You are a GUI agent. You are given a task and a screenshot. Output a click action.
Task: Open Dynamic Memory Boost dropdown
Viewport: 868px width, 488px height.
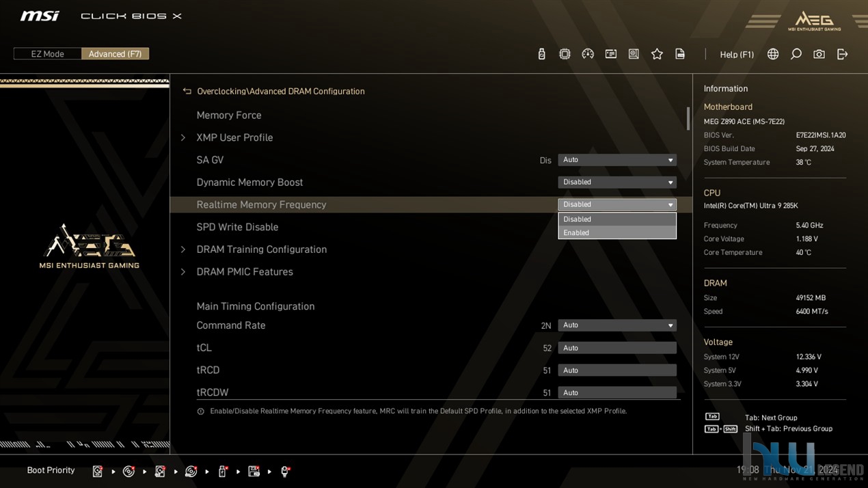tap(617, 182)
